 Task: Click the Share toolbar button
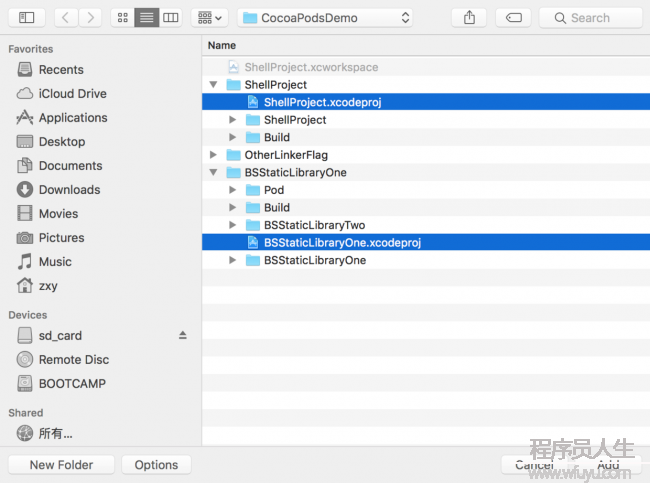469,18
